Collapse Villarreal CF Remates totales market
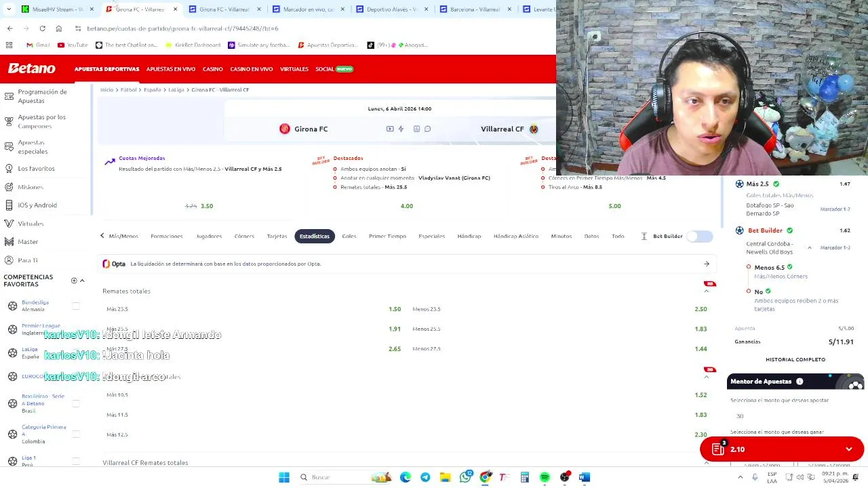Image resolution: width=868 pixels, height=488 pixels. pos(706,462)
